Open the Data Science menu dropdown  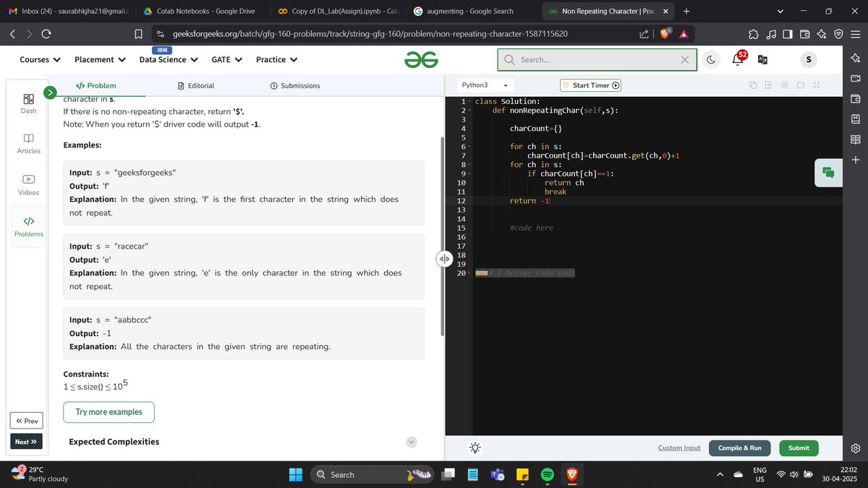click(168, 59)
